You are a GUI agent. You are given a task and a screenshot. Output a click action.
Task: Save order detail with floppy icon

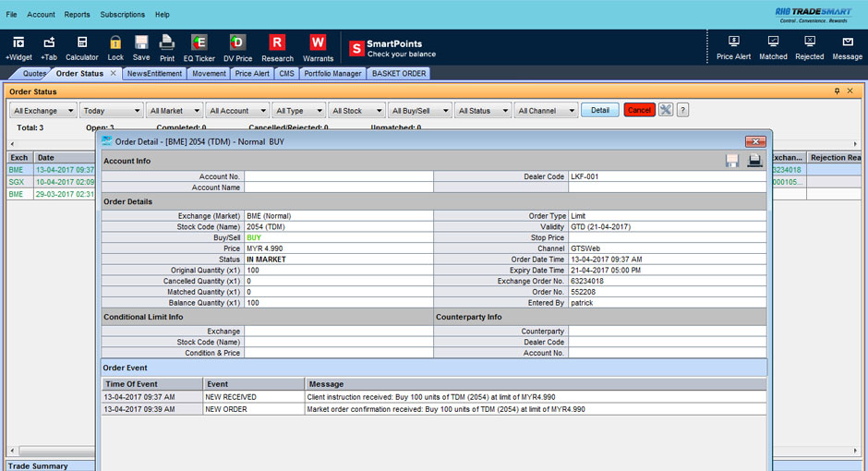point(732,161)
